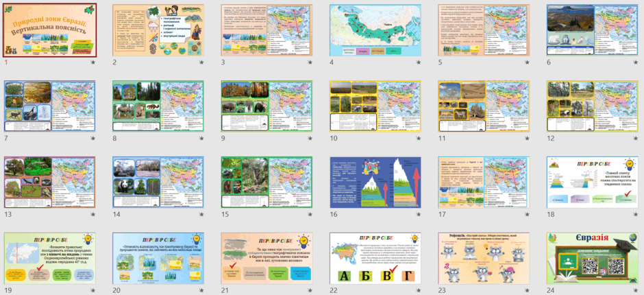Screen dimensions: 644x295
Task: Click the transition star icon under slide 16
Action: 419,215
